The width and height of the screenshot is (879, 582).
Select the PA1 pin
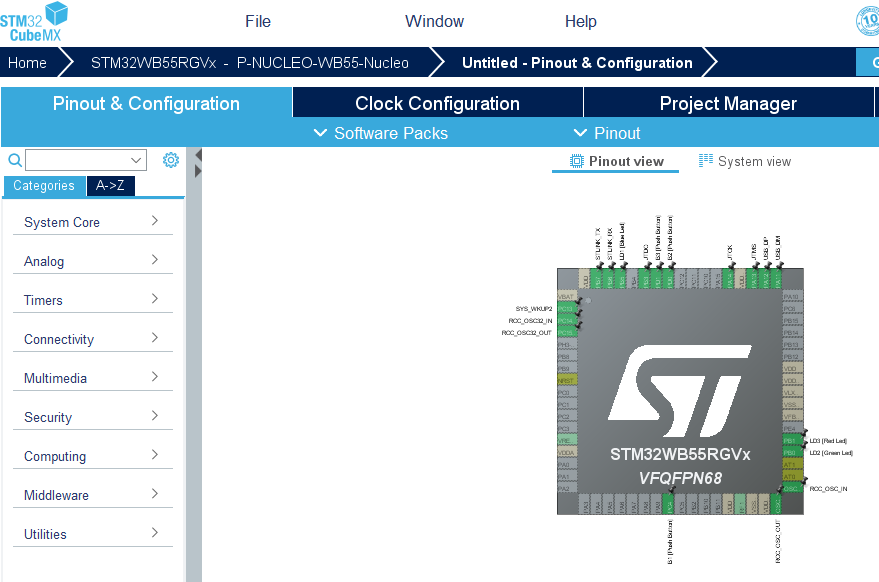point(567,477)
